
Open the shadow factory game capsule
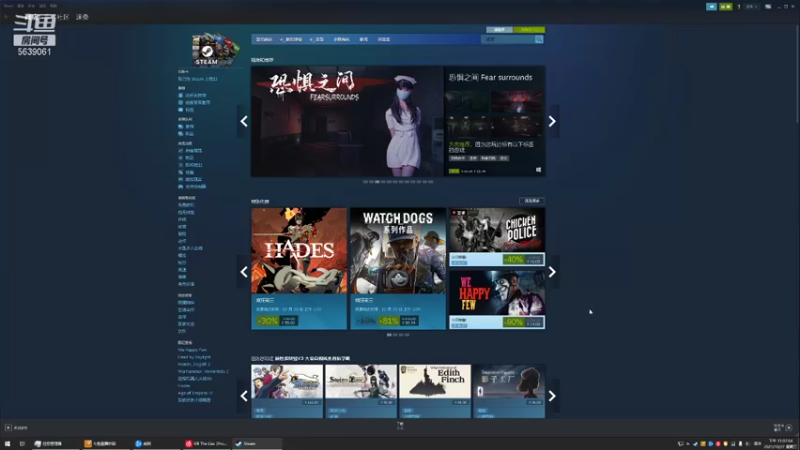tap(509, 391)
